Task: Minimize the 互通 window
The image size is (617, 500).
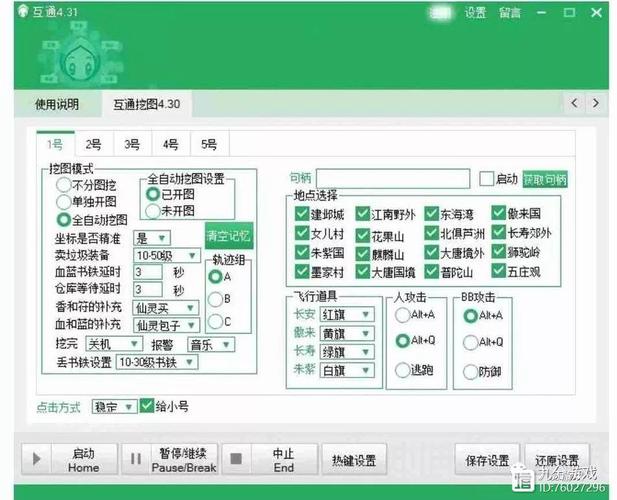Action: 542,13
